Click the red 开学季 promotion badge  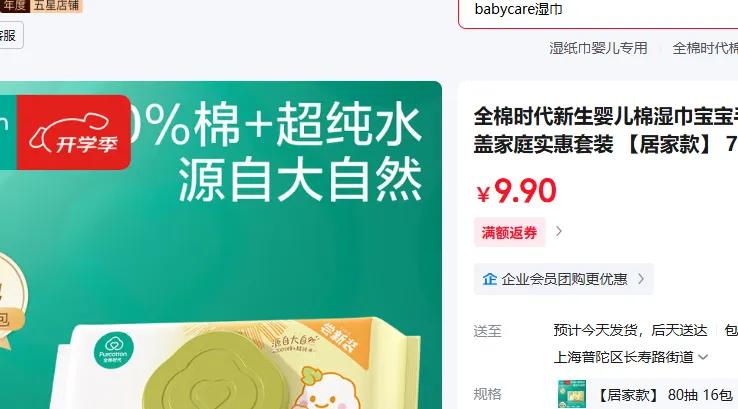click(73, 132)
